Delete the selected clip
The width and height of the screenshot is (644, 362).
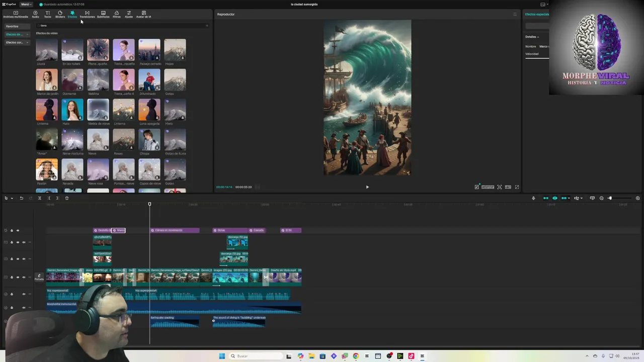tap(66, 198)
